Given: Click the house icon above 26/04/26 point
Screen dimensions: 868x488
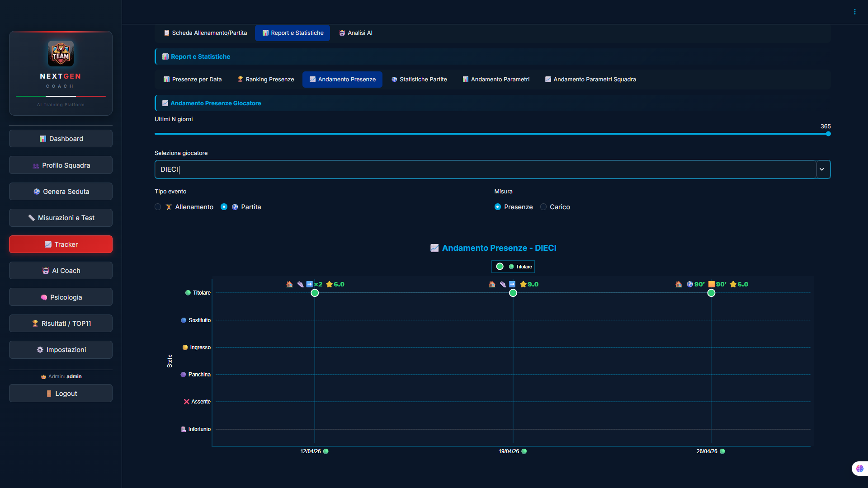Looking at the screenshot, I should click(x=679, y=284).
